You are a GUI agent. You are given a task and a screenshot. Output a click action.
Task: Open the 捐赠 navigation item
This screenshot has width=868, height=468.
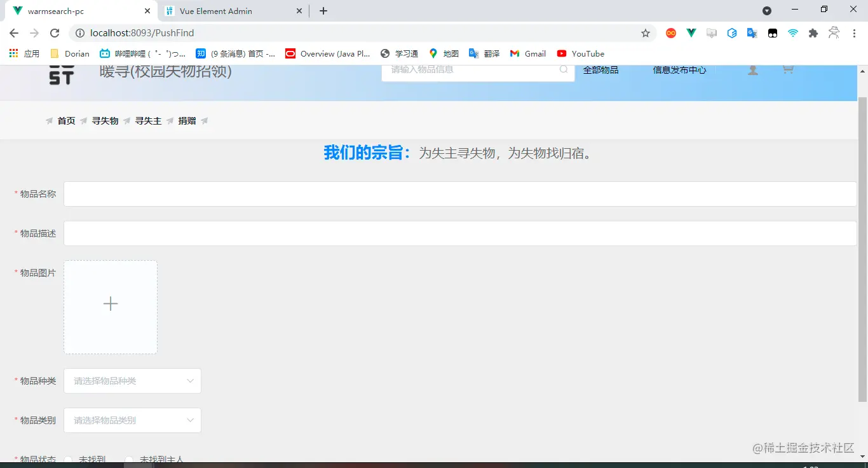click(187, 121)
